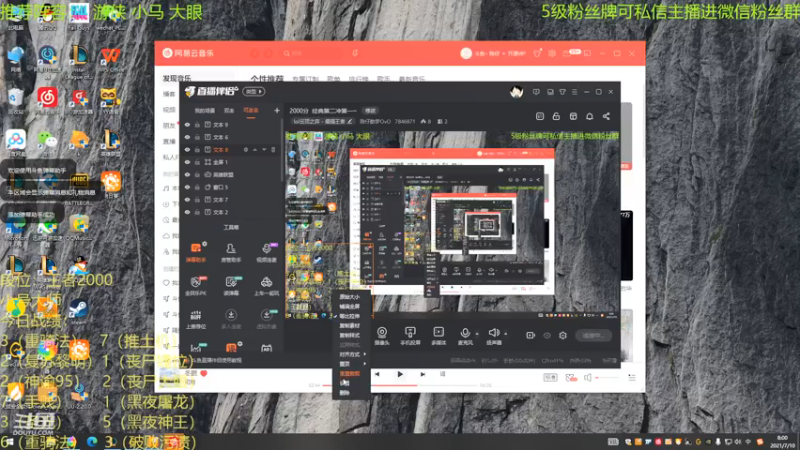
Task: Launch Edge from the taskbar
Action: pyautogui.click(x=92, y=442)
